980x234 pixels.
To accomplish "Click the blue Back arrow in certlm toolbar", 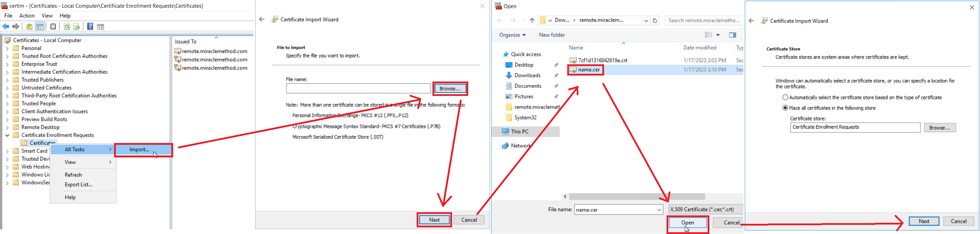I will tap(6, 27).
